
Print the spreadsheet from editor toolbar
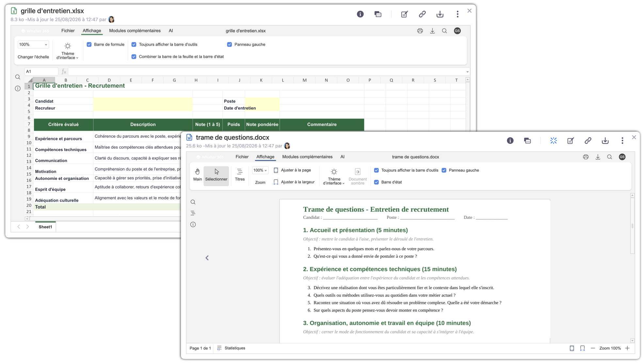click(420, 31)
